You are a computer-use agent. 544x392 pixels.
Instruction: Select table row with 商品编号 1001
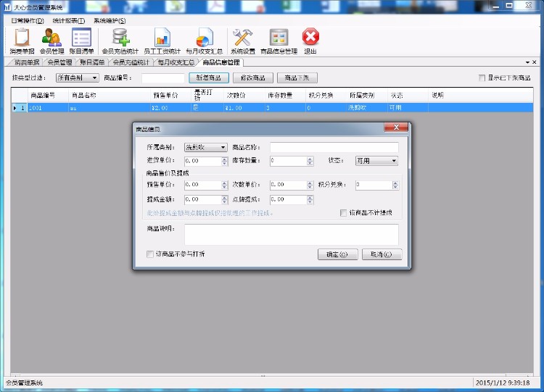point(272,108)
